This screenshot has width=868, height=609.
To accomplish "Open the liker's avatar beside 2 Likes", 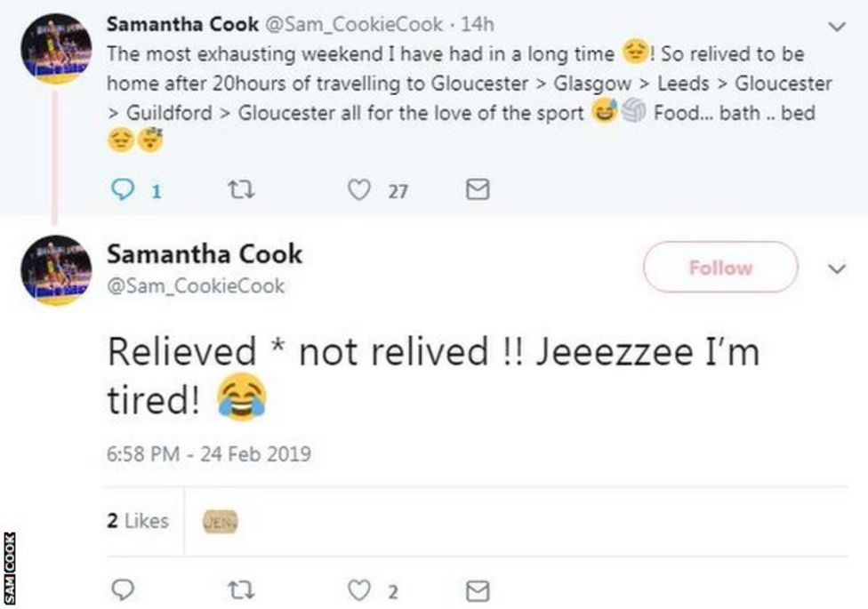I will 219,521.
